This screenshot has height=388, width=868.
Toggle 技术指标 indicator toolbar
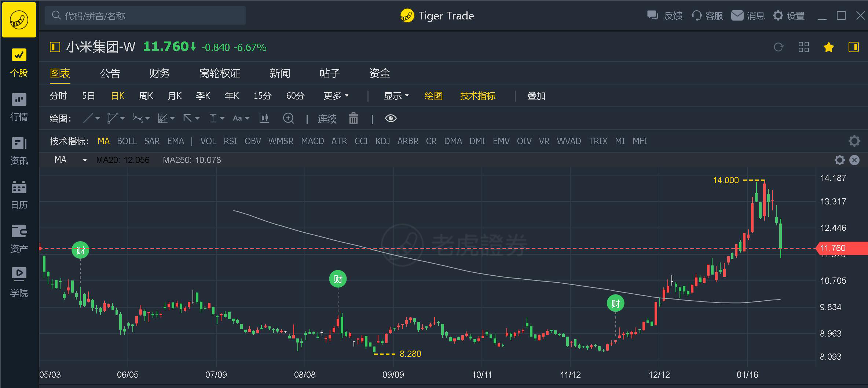[478, 96]
